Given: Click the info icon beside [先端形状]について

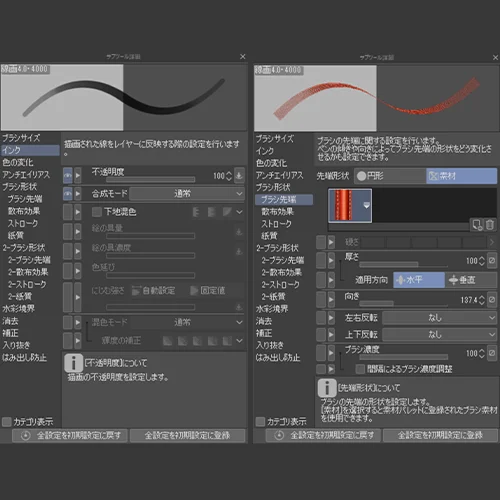Looking at the screenshot, I should pos(327,388).
